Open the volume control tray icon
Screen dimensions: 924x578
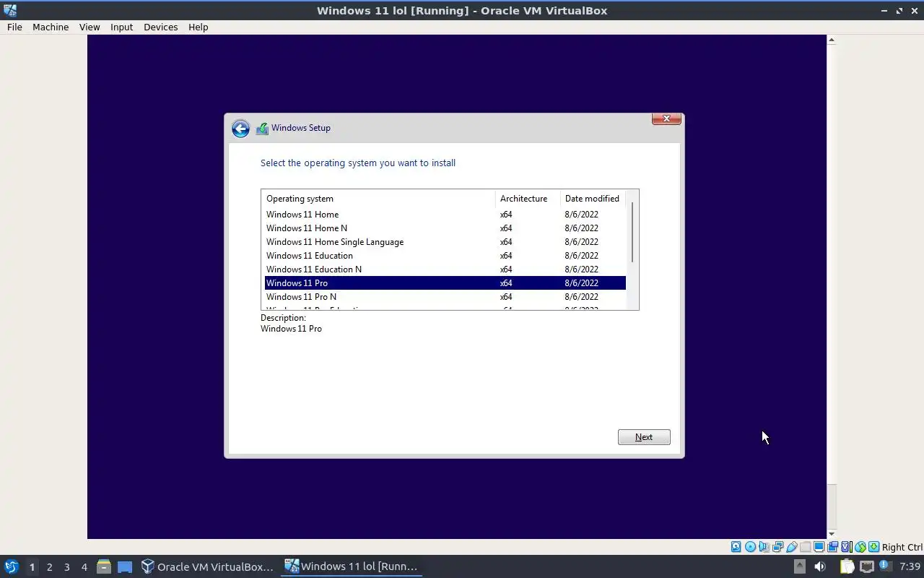coord(820,566)
